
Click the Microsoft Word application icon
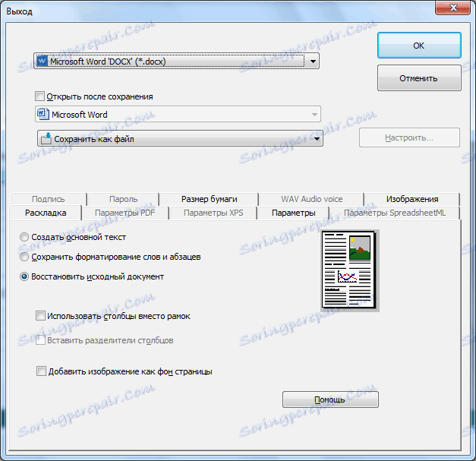pyautogui.click(x=43, y=114)
